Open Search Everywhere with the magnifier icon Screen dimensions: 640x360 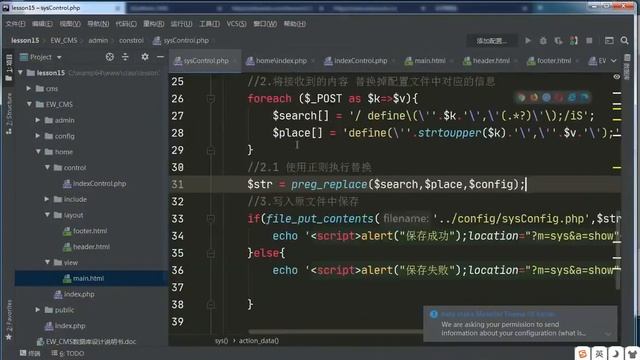[624, 40]
